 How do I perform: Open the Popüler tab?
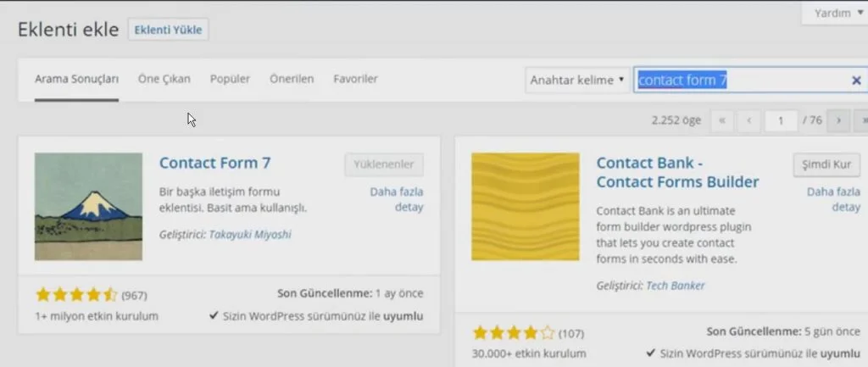pyautogui.click(x=230, y=79)
